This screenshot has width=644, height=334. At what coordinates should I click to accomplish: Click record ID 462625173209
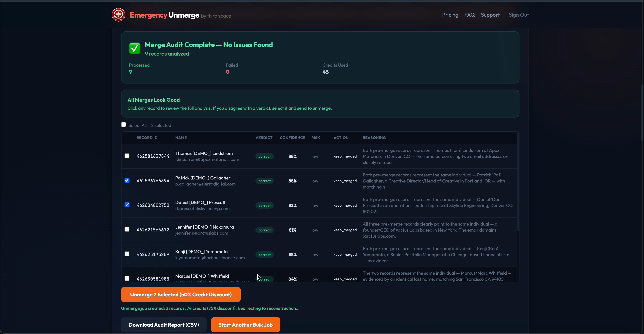153,254
